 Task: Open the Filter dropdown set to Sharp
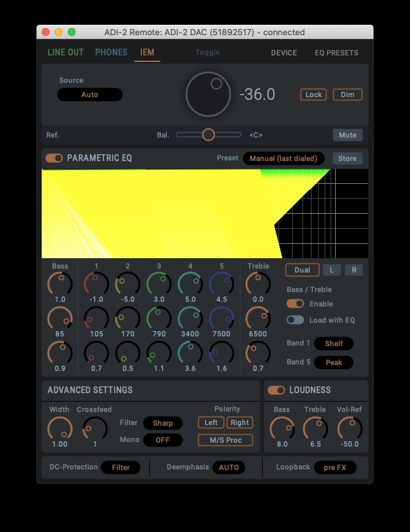tap(163, 423)
